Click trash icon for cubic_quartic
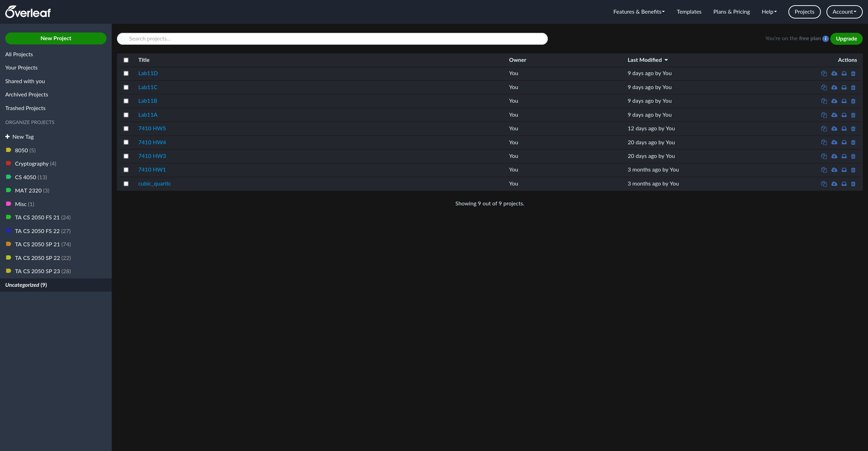 (x=853, y=184)
